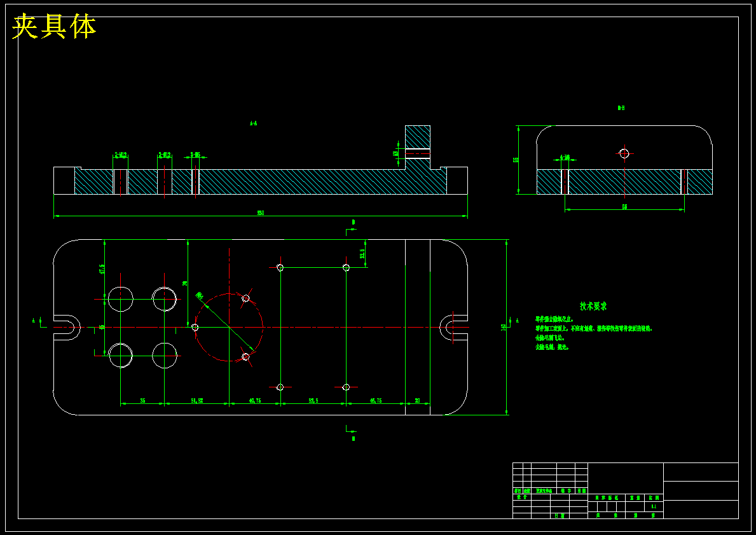Select the 70 vertical dimension label
This screenshot has width=756, height=535.
click(184, 283)
